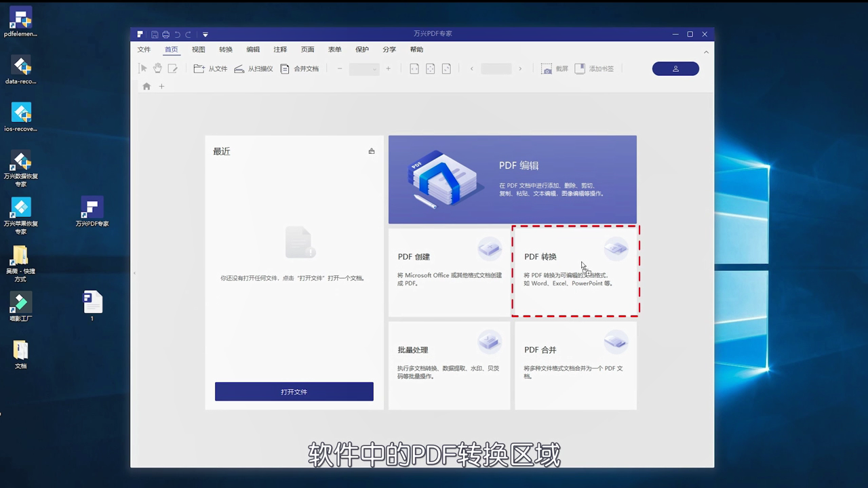Image resolution: width=868 pixels, height=488 pixels.
Task: Select the Hand pan tool
Action: [157, 68]
